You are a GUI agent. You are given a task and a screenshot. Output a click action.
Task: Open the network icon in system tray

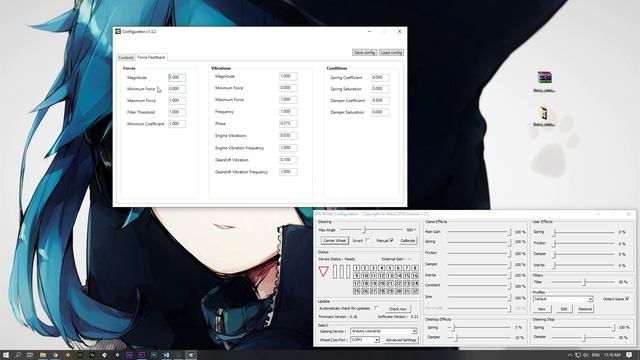[578, 355]
